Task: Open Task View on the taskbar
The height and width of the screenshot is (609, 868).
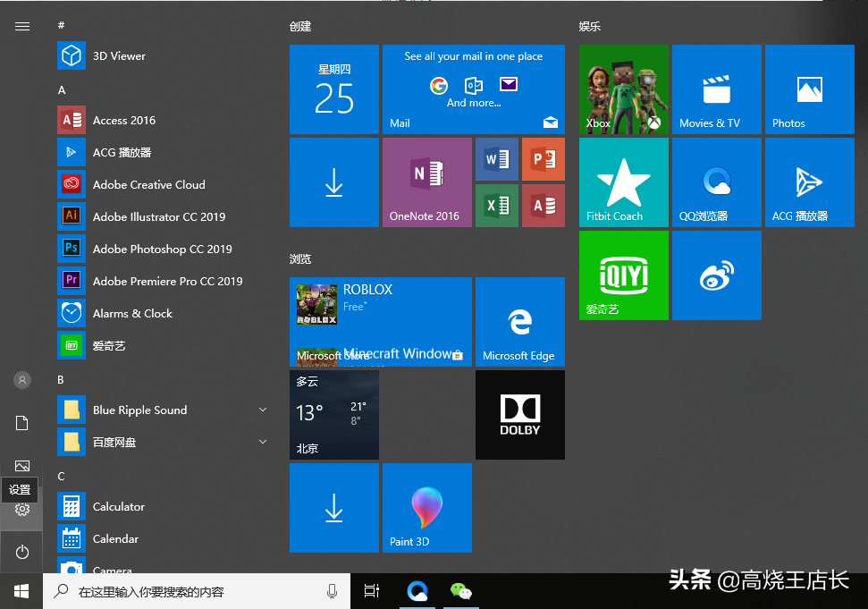Action: (x=372, y=591)
